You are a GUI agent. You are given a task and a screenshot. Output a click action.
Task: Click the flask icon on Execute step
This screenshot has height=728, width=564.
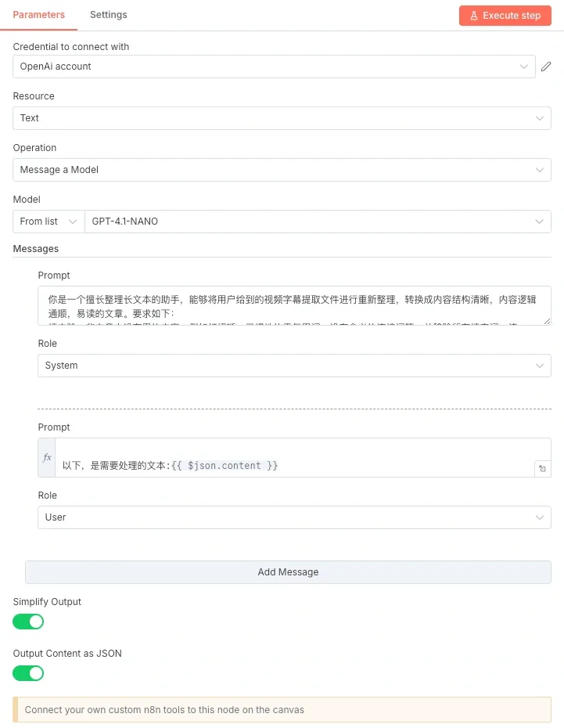coord(473,16)
